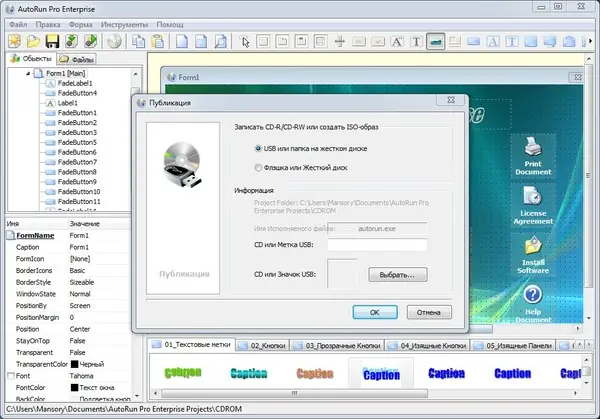Viewport: 600px width, 419px height.
Task: Click the WindowState value Normal
Action: click(80, 294)
